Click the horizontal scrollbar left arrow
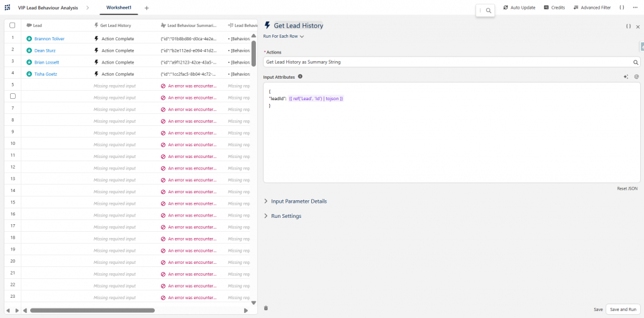Image resolution: width=644 pixels, height=318 pixels. (25, 310)
